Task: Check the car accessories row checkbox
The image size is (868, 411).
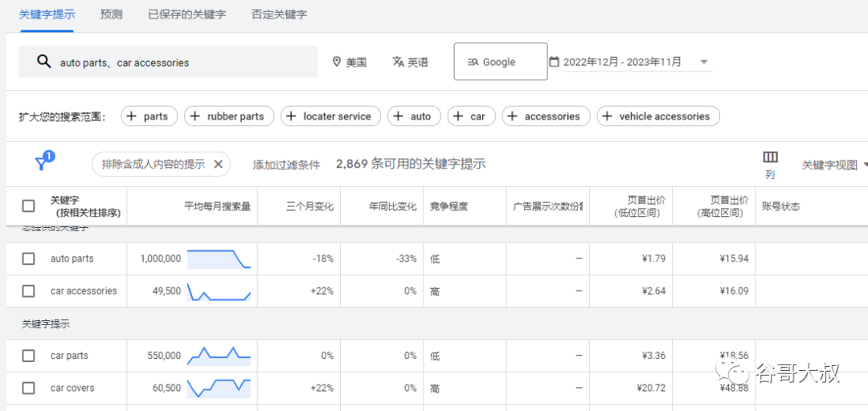Action: point(28,291)
